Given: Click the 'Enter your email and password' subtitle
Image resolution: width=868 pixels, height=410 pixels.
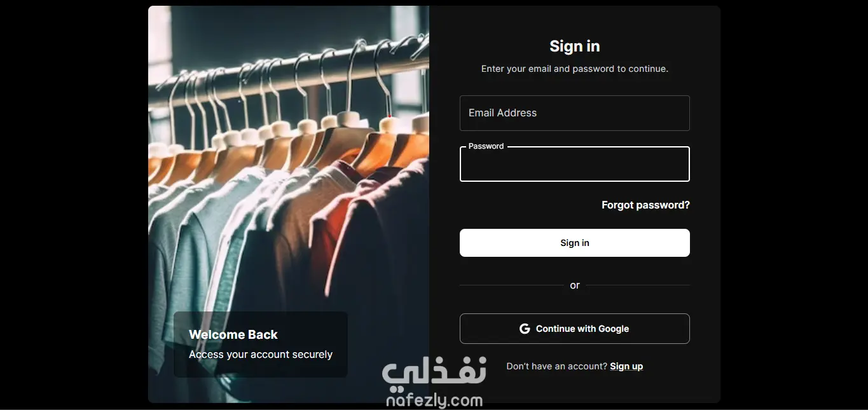Looking at the screenshot, I should (x=575, y=69).
